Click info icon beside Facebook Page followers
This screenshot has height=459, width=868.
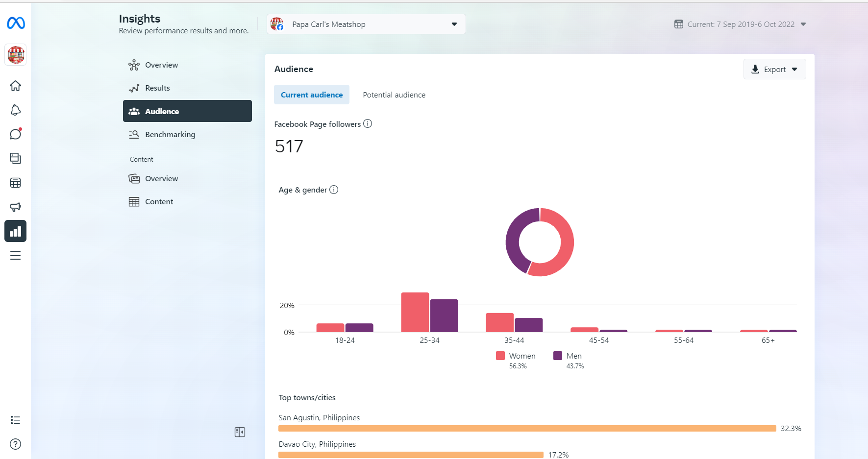point(368,124)
